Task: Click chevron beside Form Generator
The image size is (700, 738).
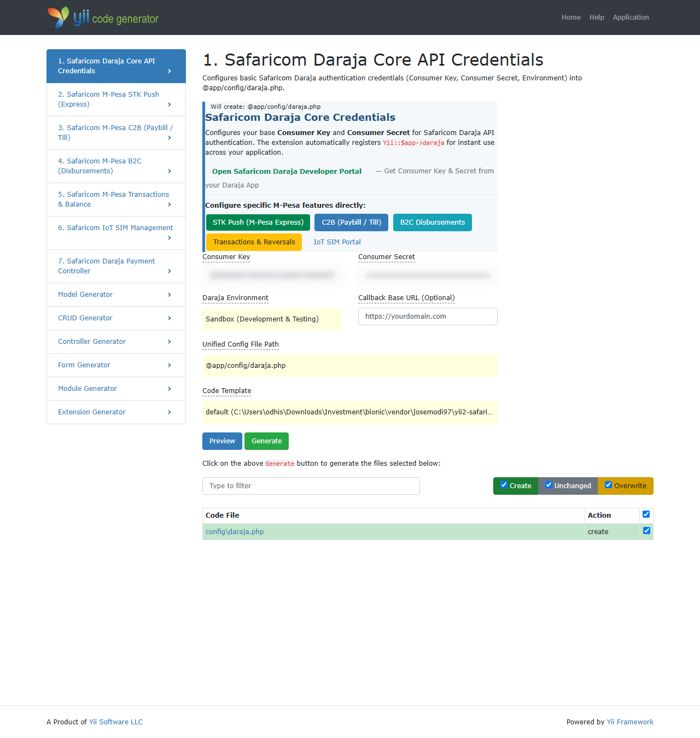Action: click(x=170, y=365)
